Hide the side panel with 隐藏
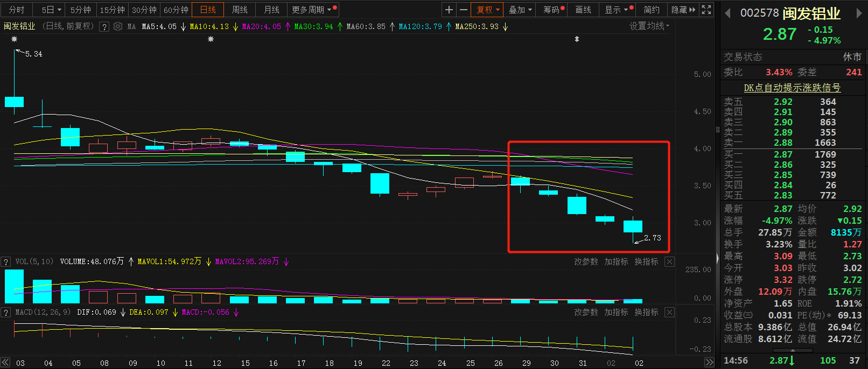The image size is (868, 369). tap(683, 10)
